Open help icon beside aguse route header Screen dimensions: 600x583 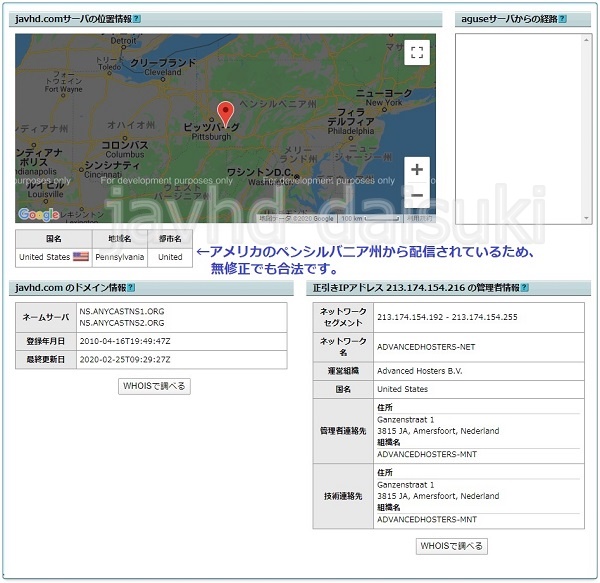coord(562,19)
